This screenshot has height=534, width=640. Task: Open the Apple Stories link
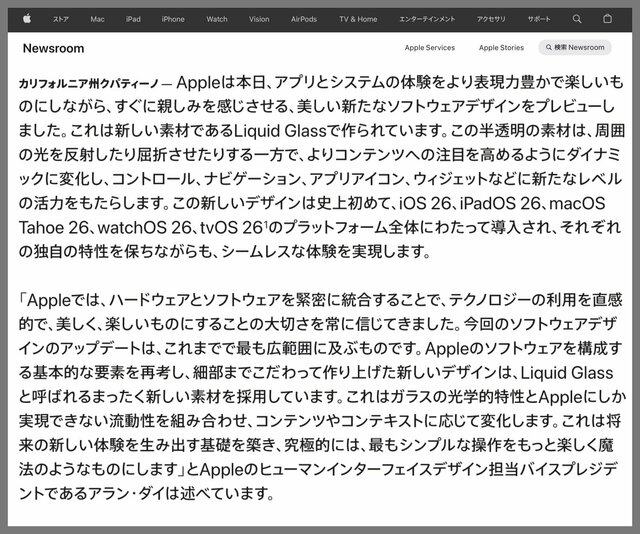pos(501,47)
